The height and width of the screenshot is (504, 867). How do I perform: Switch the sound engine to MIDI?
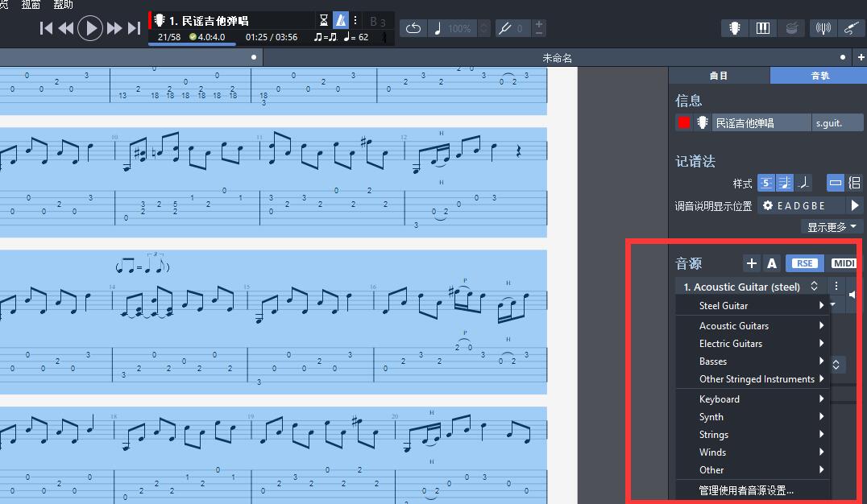click(843, 263)
